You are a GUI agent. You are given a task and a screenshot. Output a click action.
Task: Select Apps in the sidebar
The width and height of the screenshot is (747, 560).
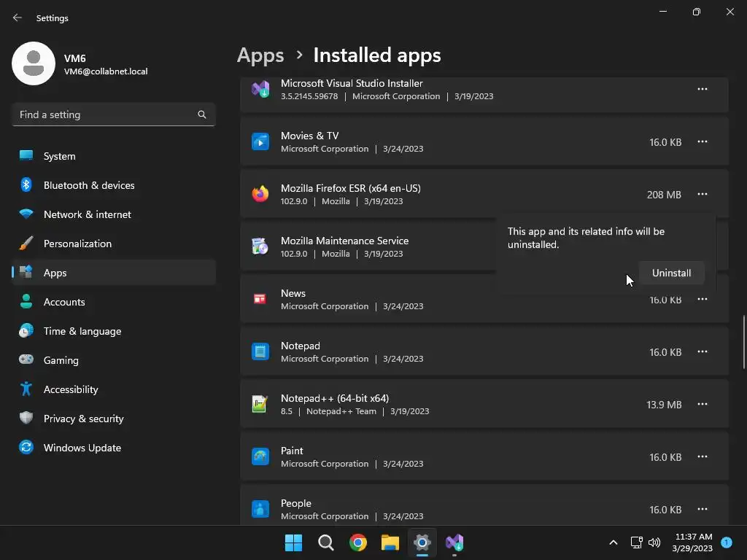(114, 273)
